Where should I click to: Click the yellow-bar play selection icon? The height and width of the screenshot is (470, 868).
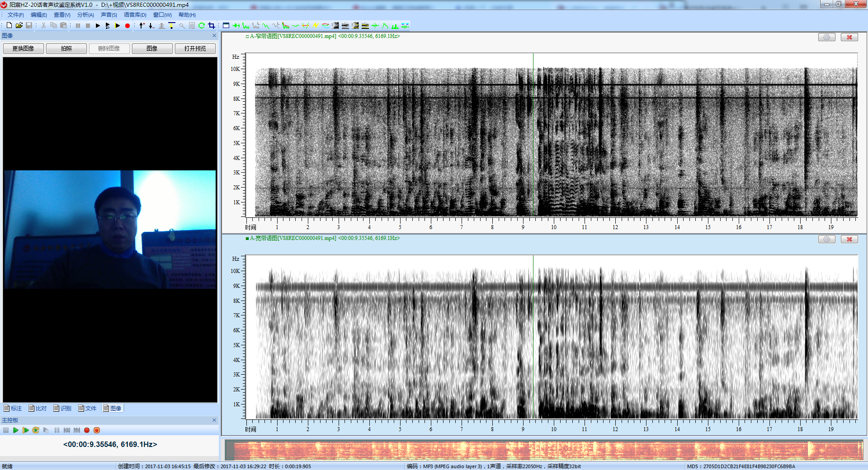(118, 26)
